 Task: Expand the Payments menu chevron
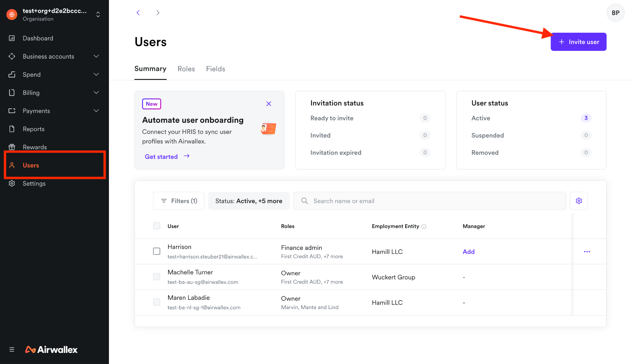(96, 111)
